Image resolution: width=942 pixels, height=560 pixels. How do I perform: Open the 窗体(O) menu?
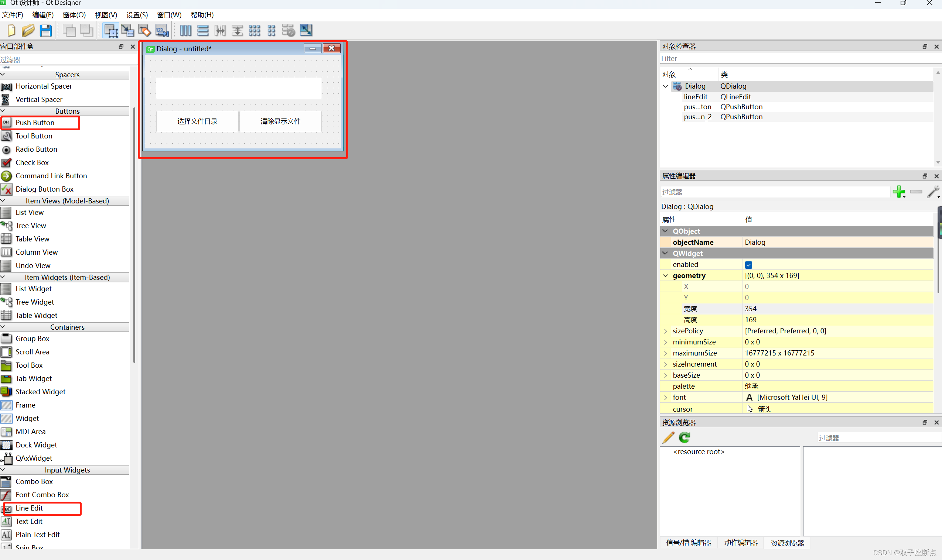(74, 15)
